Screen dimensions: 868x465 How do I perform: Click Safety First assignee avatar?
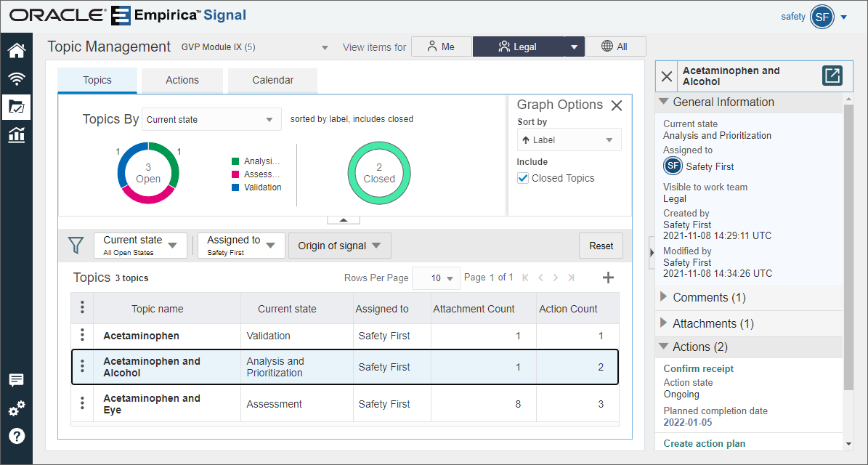[673, 166]
